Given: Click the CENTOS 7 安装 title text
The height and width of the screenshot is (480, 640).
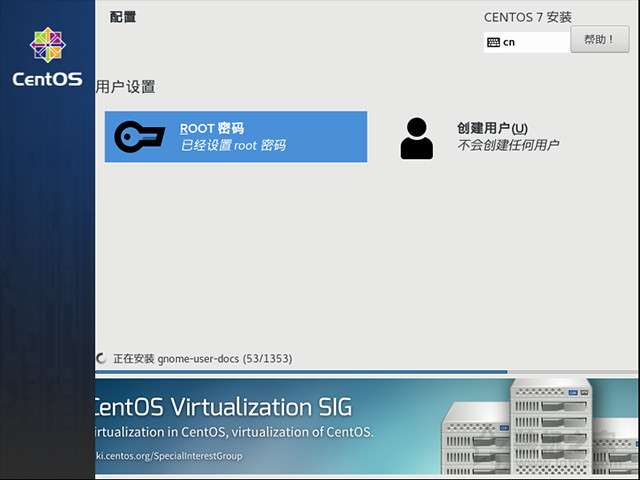Looking at the screenshot, I should (x=528, y=17).
